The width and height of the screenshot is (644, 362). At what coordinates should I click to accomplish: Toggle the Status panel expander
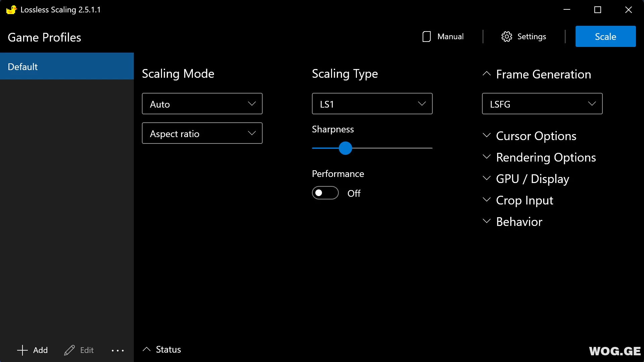coord(162,350)
